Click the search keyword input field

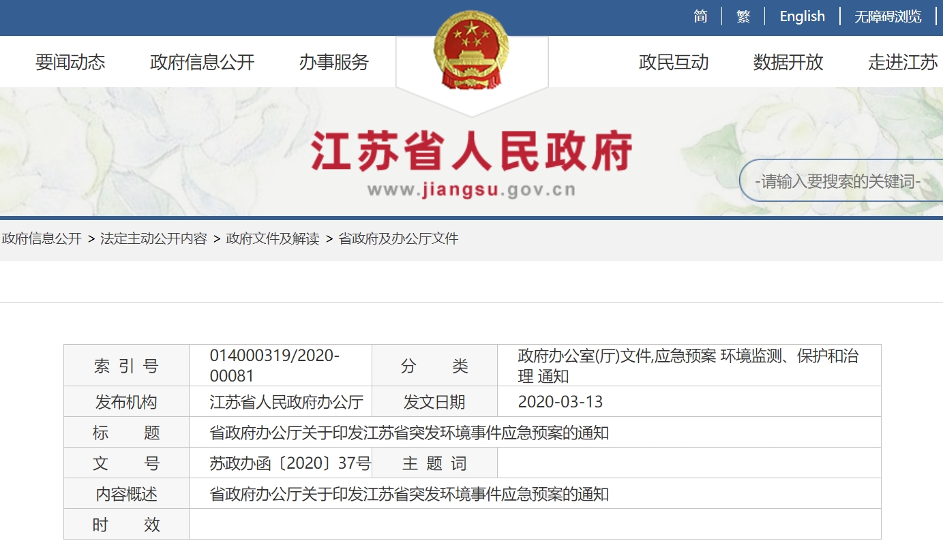[841, 181]
